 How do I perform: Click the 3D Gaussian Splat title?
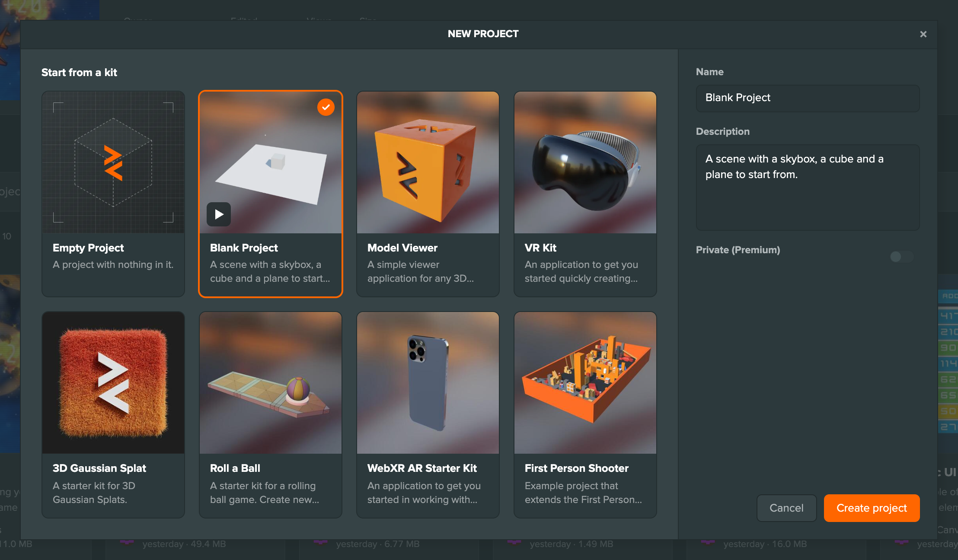click(x=99, y=468)
